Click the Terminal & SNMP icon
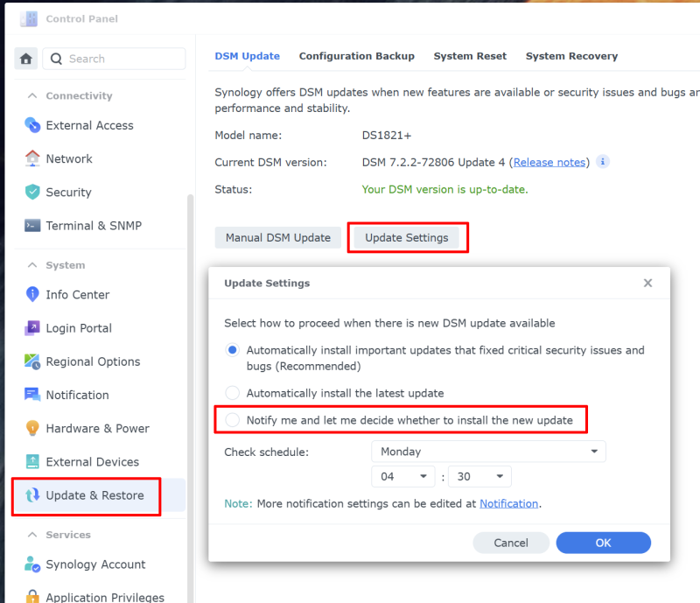 32,225
